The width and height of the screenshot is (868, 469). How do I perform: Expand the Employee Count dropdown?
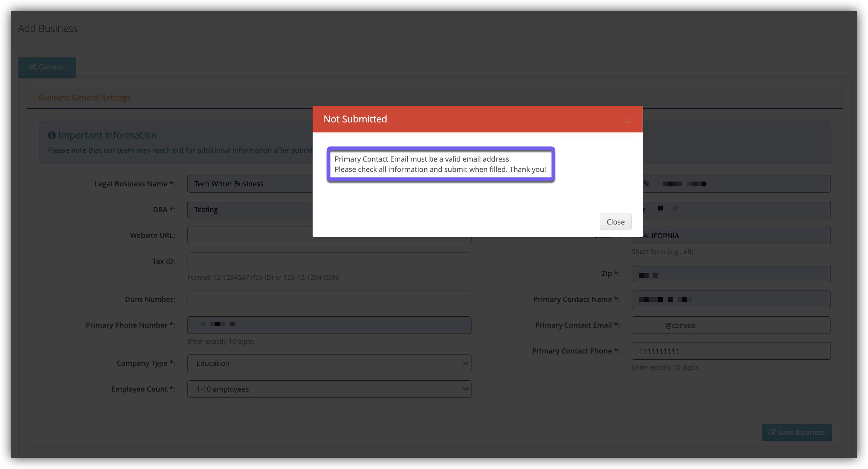coord(329,389)
